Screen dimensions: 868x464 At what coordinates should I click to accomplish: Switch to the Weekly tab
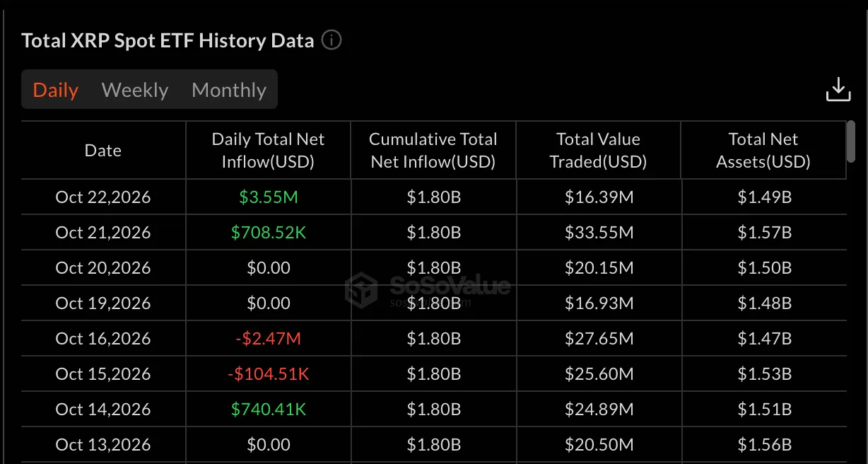coord(135,90)
